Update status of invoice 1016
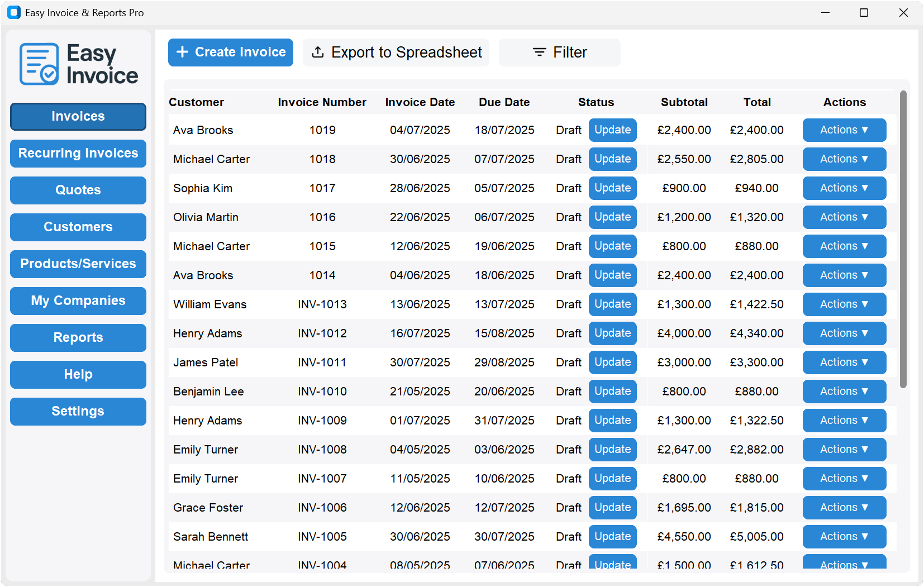The height and width of the screenshot is (587, 924). point(612,217)
